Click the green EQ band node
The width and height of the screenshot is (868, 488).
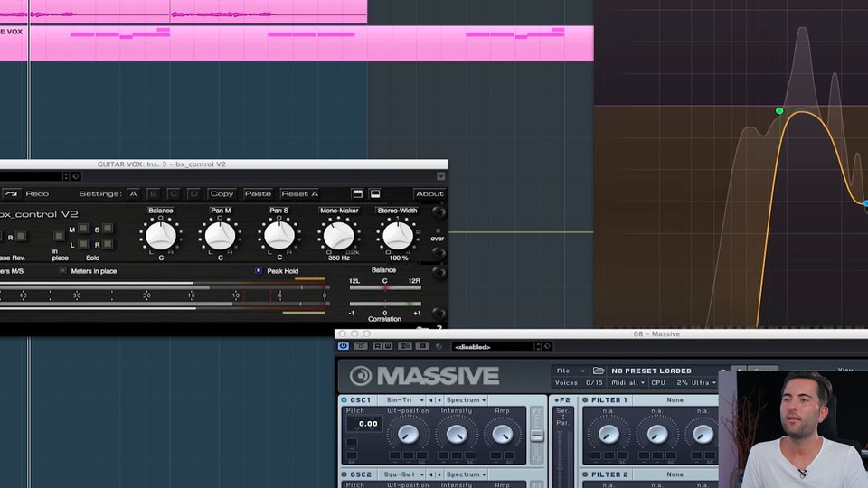(x=778, y=110)
